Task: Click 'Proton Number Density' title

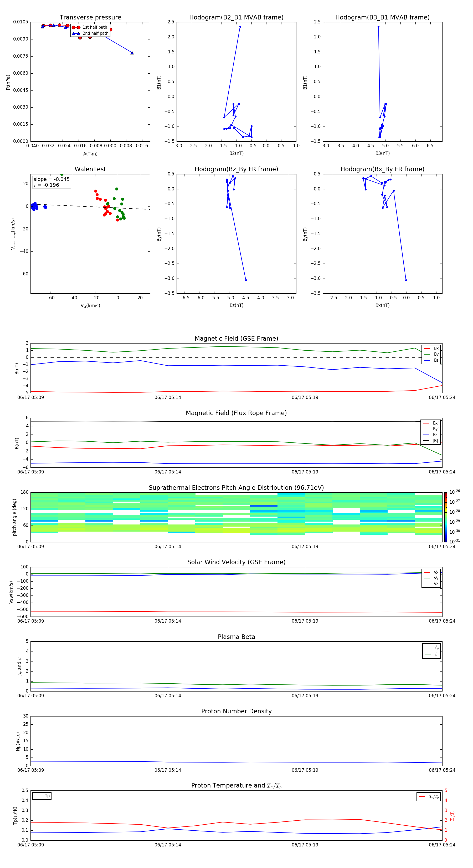Action: [x=236, y=711]
